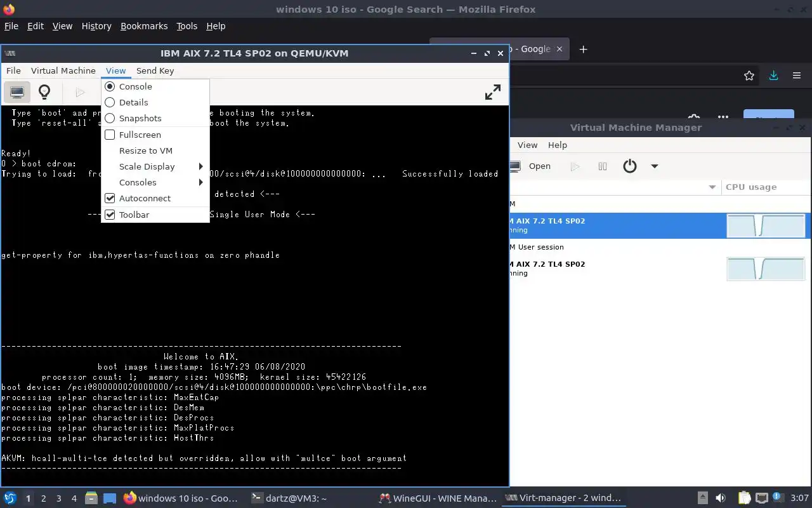Click notification update icon in system tray
The width and height of the screenshot is (812, 508).
point(777,497)
